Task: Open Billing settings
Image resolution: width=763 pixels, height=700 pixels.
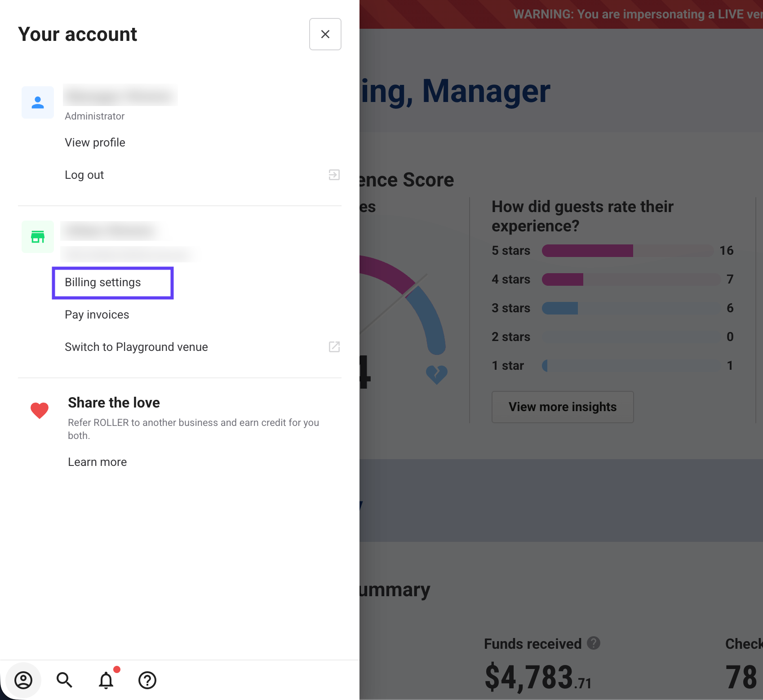Action: [103, 282]
